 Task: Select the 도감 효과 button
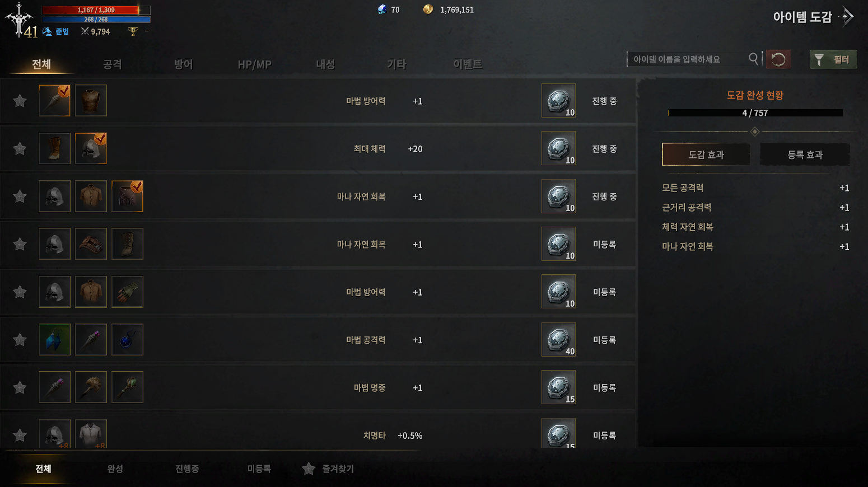706,154
